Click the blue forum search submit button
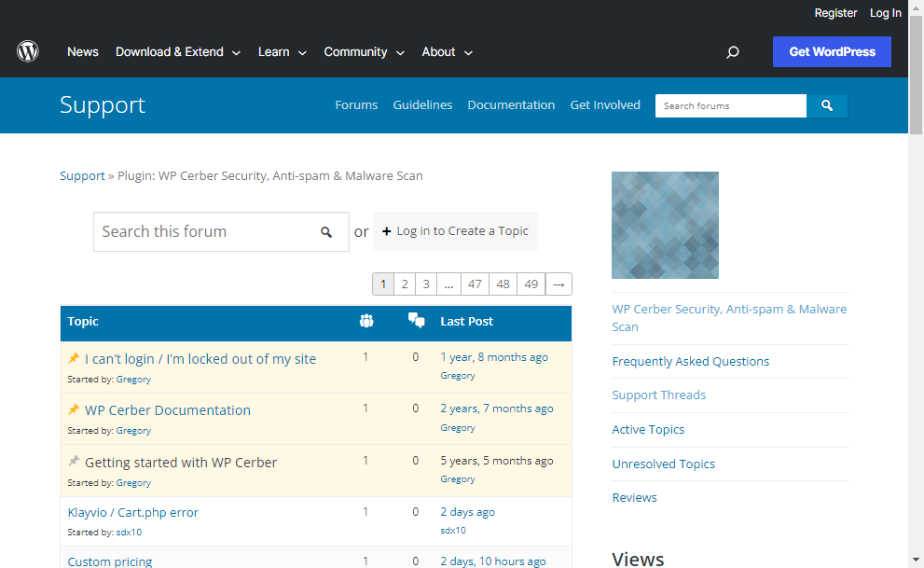924x568 pixels. pos(827,106)
